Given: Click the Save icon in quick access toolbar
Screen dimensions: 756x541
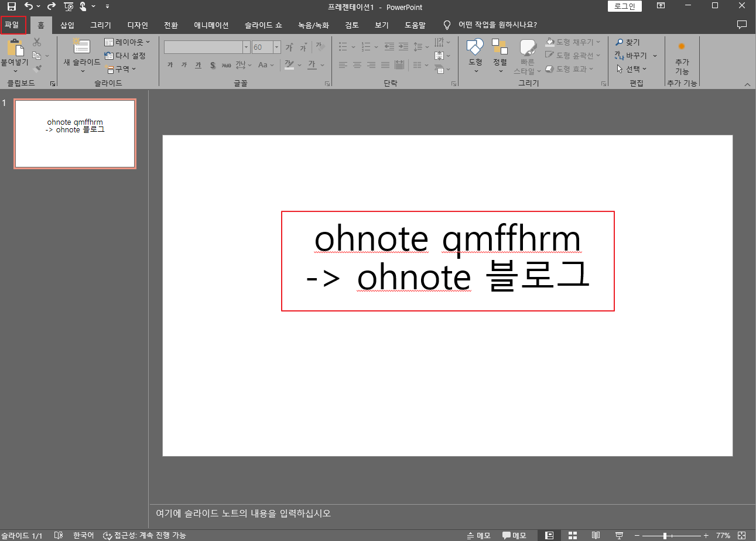Looking at the screenshot, I should pyautogui.click(x=11, y=6).
